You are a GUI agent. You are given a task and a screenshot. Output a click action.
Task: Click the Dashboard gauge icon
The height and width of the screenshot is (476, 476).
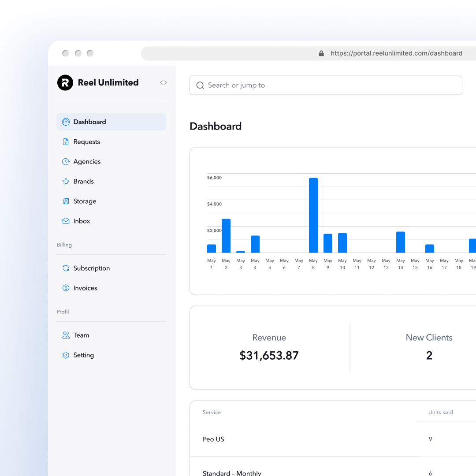click(x=66, y=122)
